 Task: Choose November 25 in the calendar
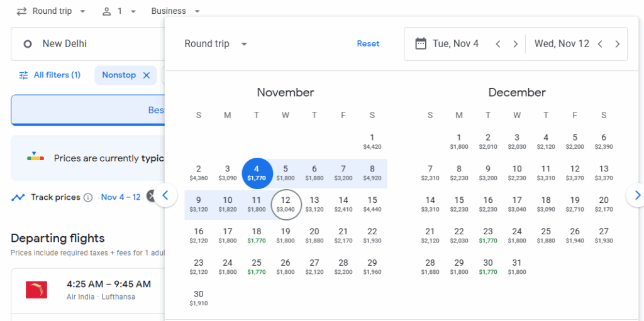click(x=257, y=266)
